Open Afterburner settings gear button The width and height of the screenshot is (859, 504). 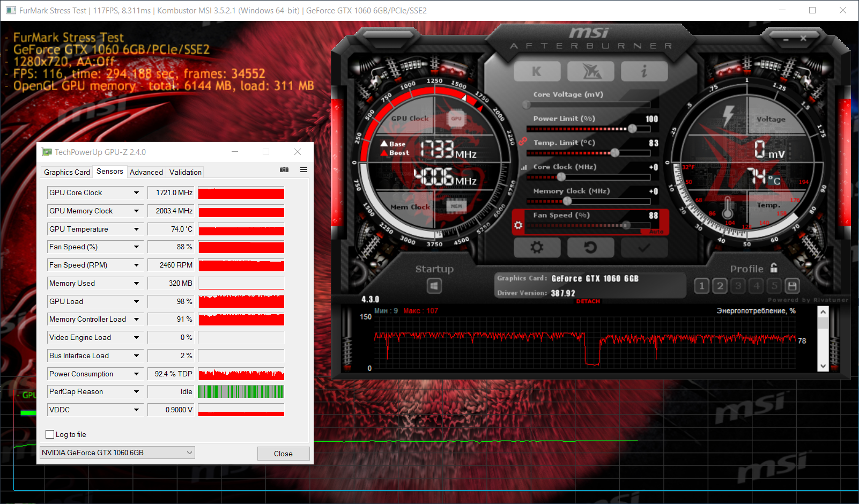coord(537,247)
